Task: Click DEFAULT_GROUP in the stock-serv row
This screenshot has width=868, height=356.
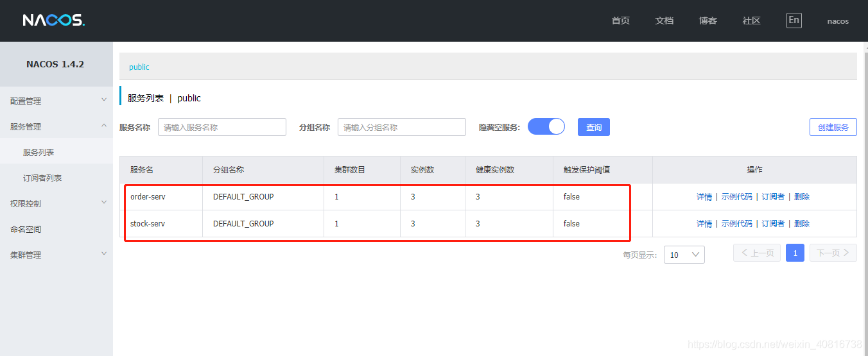Action: click(x=243, y=224)
